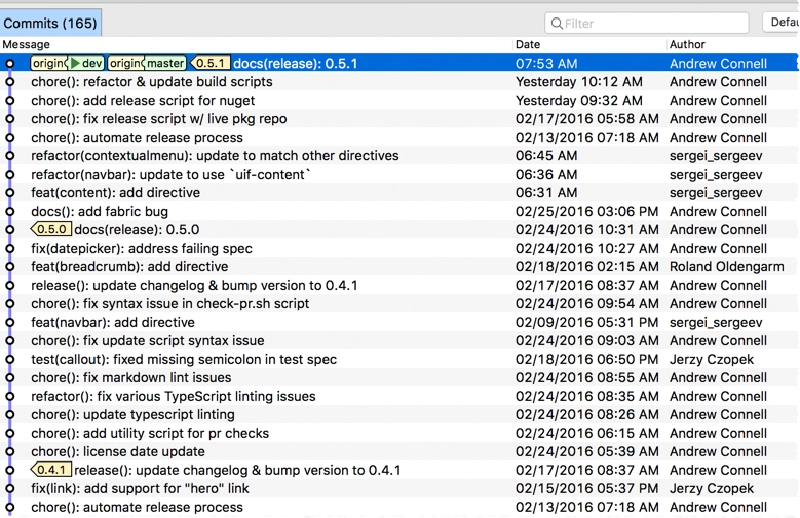Select 'chore(): add utility script for pr checks'
This screenshot has height=518, width=800.
point(150,433)
